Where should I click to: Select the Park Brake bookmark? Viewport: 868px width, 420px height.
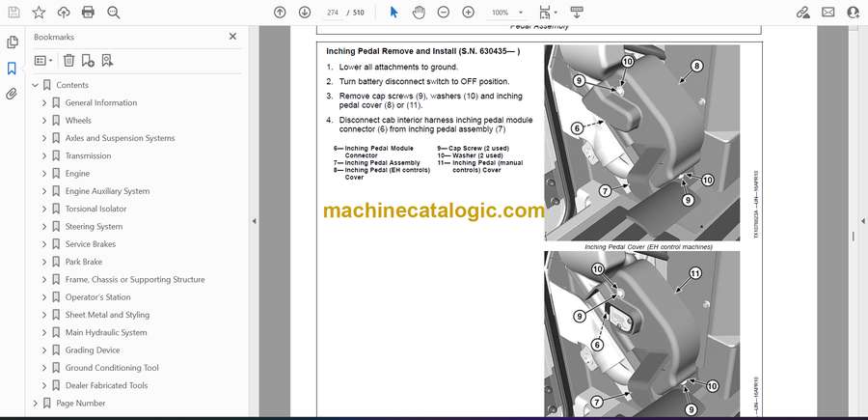pyautogui.click(x=84, y=262)
